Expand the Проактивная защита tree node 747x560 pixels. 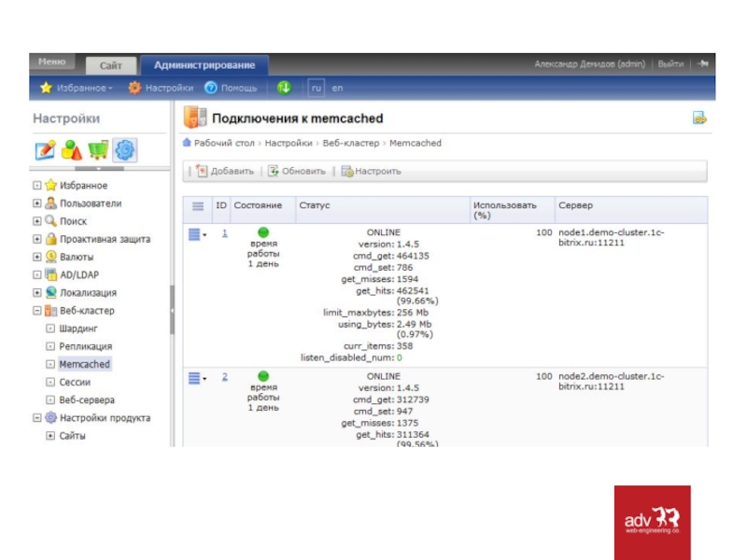point(37,239)
